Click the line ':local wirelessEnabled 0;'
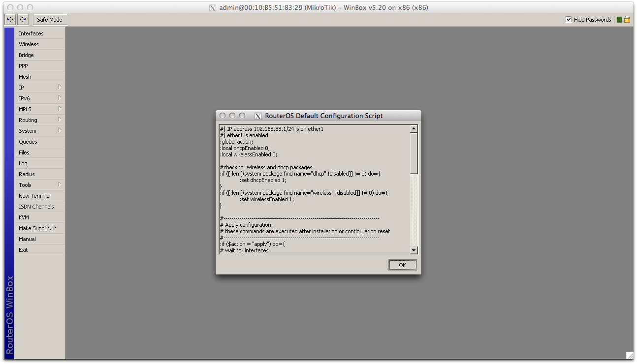 click(248, 154)
